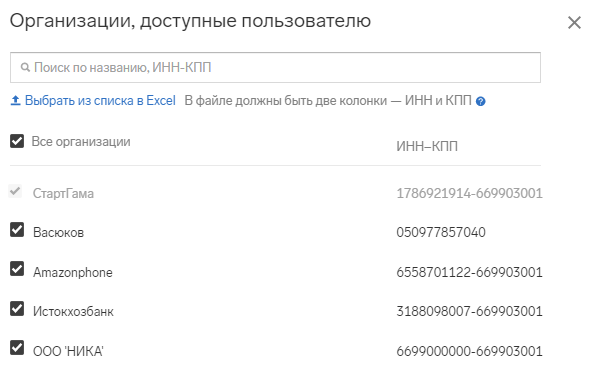This screenshot has height=374, width=590.
Task: Click the search magnifier icon
Action: tap(25, 67)
